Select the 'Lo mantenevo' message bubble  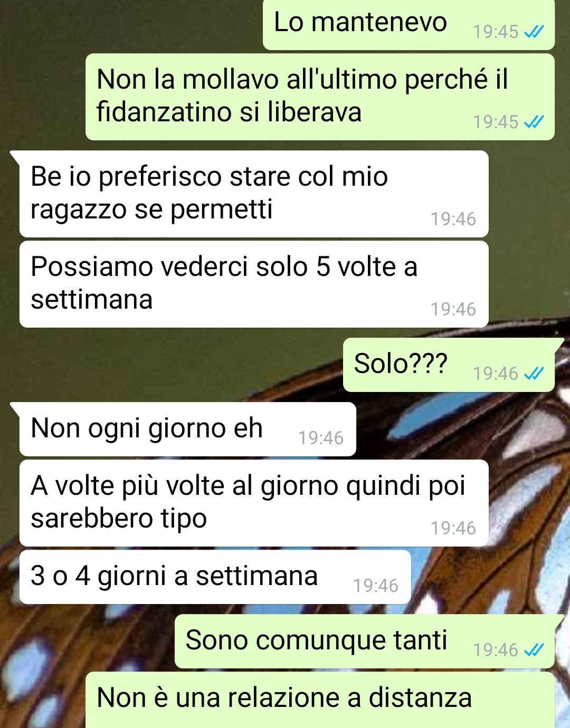point(408,25)
